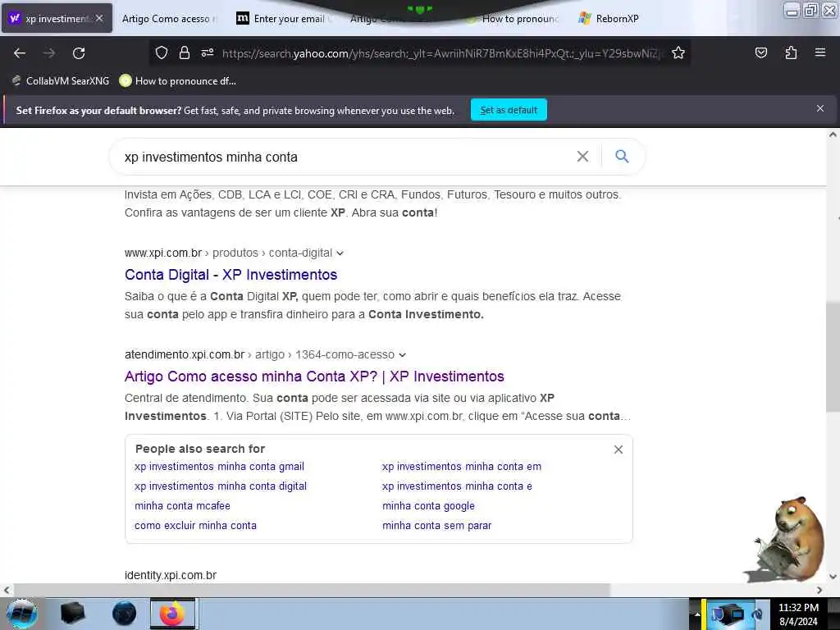Screen dimensions: 840x630
Task: Close the People also search for box
Action: click(x=619, y=450)
